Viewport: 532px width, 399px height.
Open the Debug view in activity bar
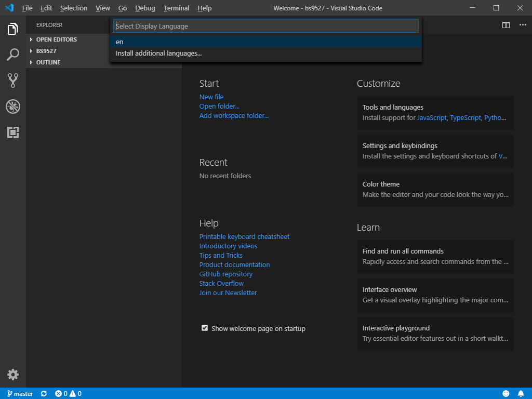(x=13, y=107)
